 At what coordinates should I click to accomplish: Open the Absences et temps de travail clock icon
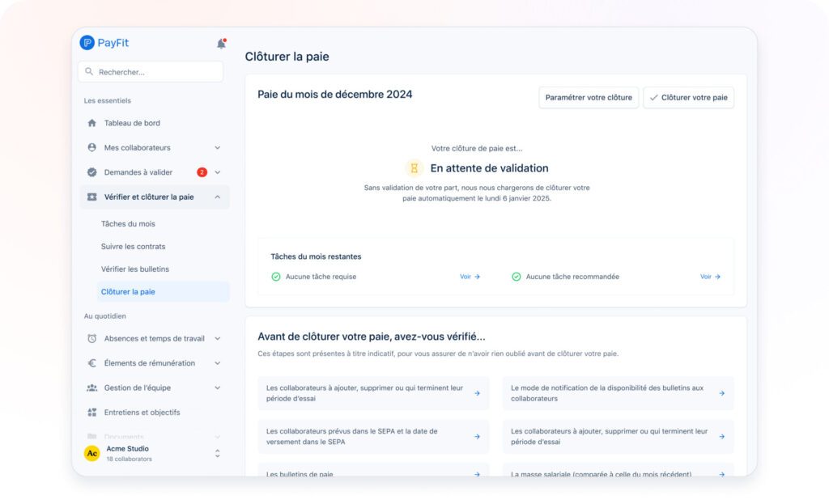coord(91,338)
